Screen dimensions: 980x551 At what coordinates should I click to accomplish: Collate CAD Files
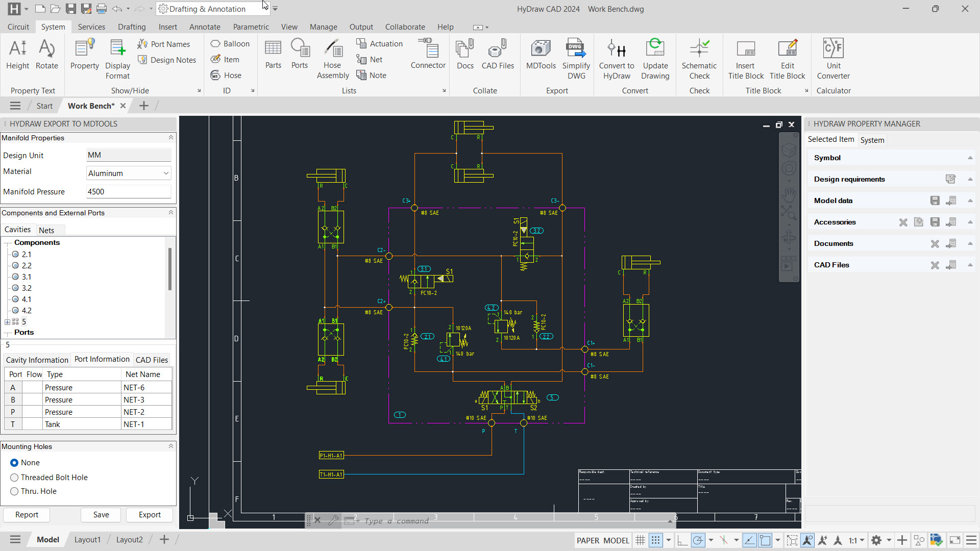click(x=498, y=54)
